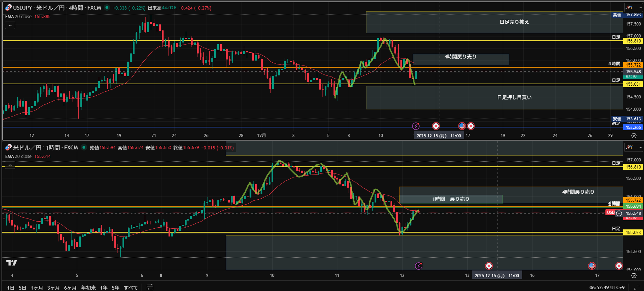Collapse the lower chart's indicator legend
The height and width of the screenshot is (291, 644).
click(10, 165)
